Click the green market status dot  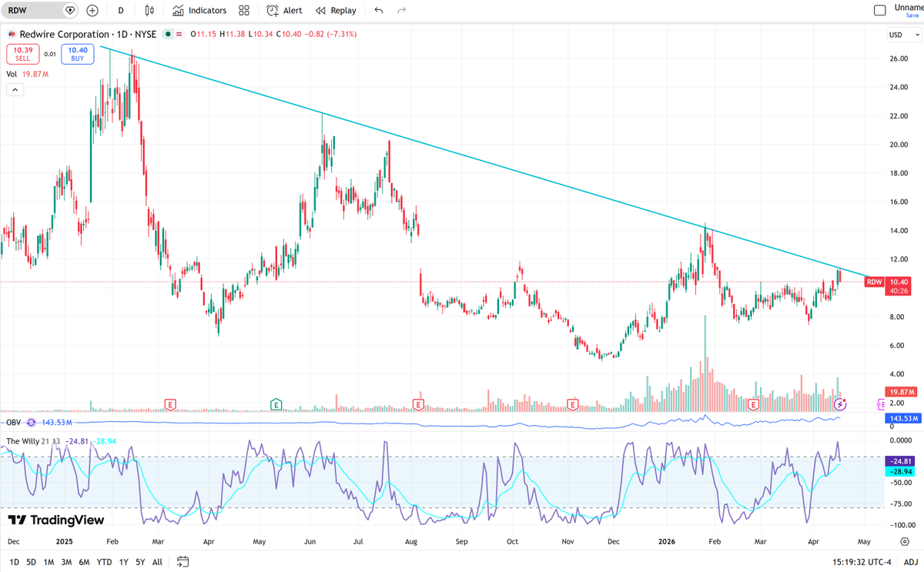click(168, 34)
